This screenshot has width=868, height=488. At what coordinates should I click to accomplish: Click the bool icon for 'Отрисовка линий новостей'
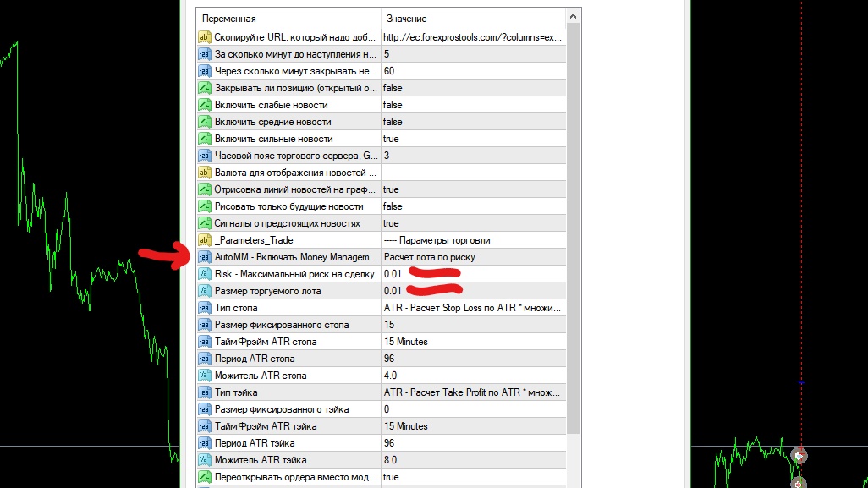tap(204, 189)
